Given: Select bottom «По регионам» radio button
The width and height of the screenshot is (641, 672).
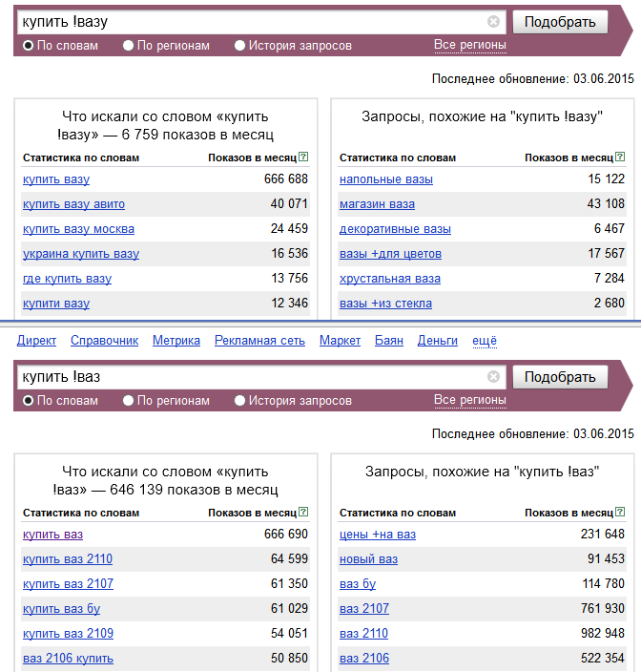Looking at the screenshot, I should point(128,401).
